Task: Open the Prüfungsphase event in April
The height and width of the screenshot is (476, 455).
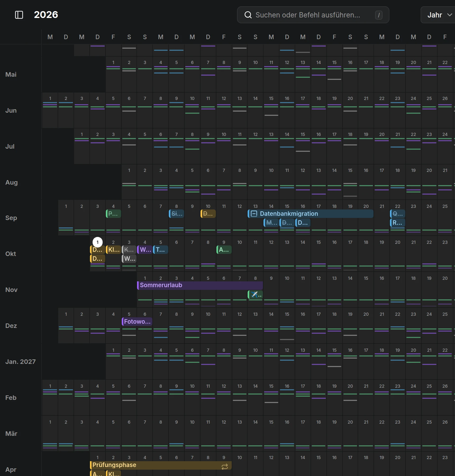Action: (x=161, y=465)
